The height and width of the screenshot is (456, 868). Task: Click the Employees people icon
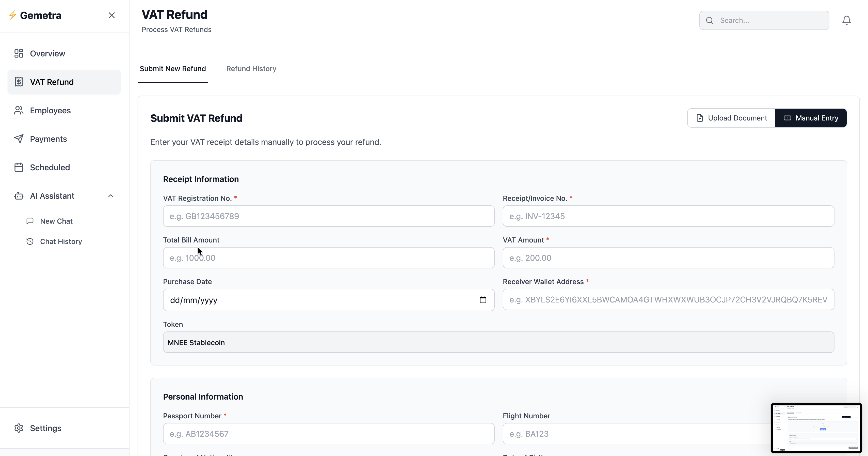tap(19, 110)
